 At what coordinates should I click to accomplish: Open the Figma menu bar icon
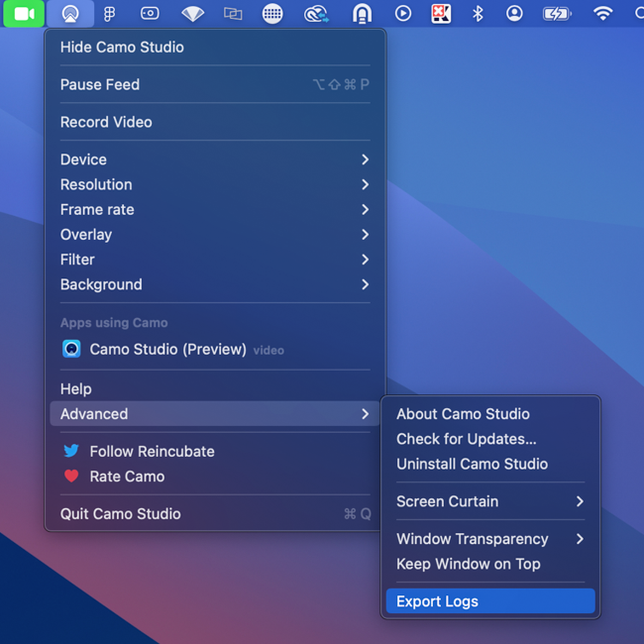(x=109, y=14)
